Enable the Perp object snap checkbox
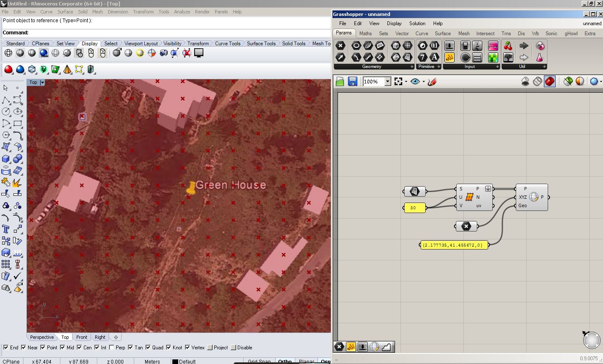Image resolution: width=603 pixels, height=364 pixels. (112, 347)
